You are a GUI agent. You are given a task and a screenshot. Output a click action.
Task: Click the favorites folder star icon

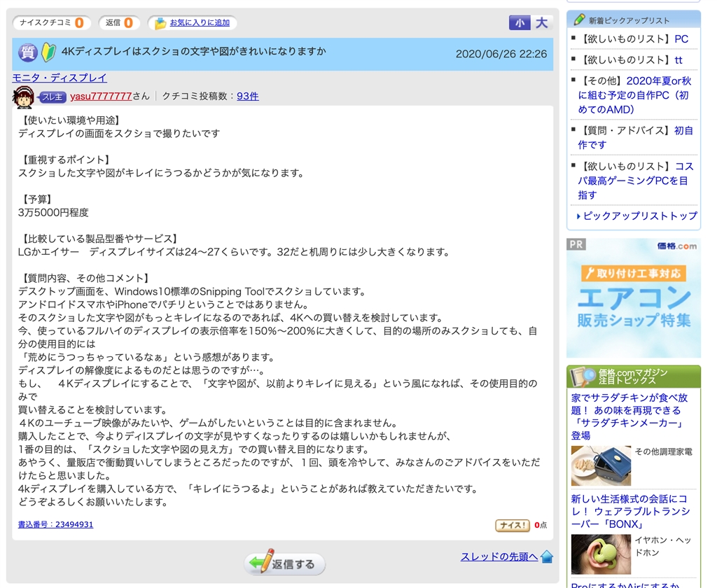tap(160, 23)
